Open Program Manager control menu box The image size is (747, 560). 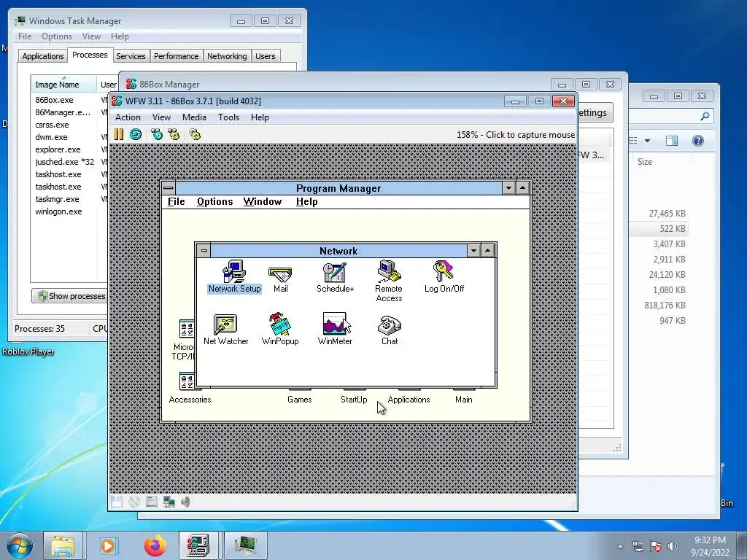[x=169, y=187]
